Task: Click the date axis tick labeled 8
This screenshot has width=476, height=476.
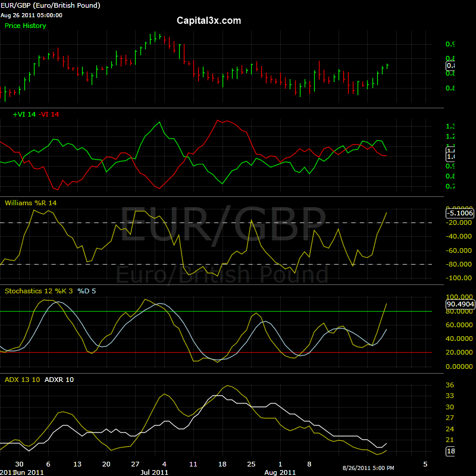Action: [309, 464]
